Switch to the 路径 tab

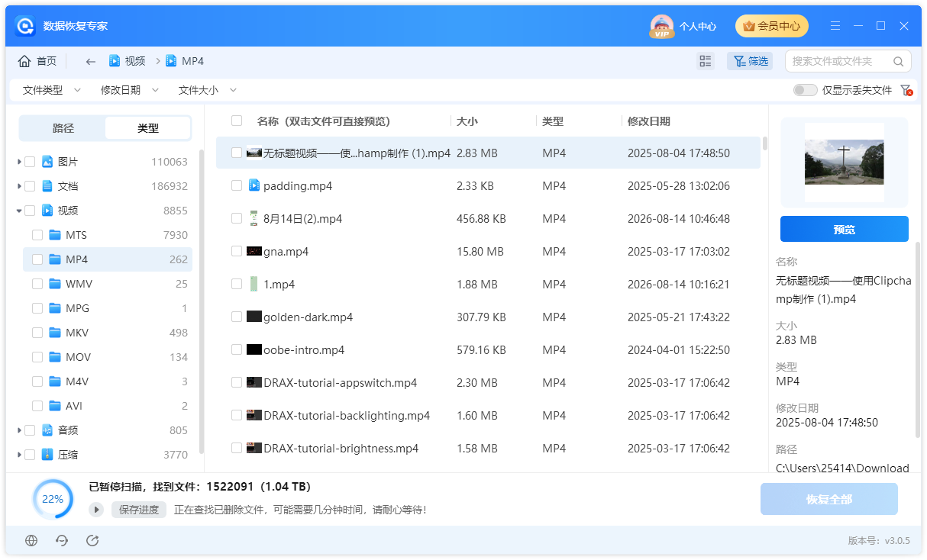(x=63, y=128)
